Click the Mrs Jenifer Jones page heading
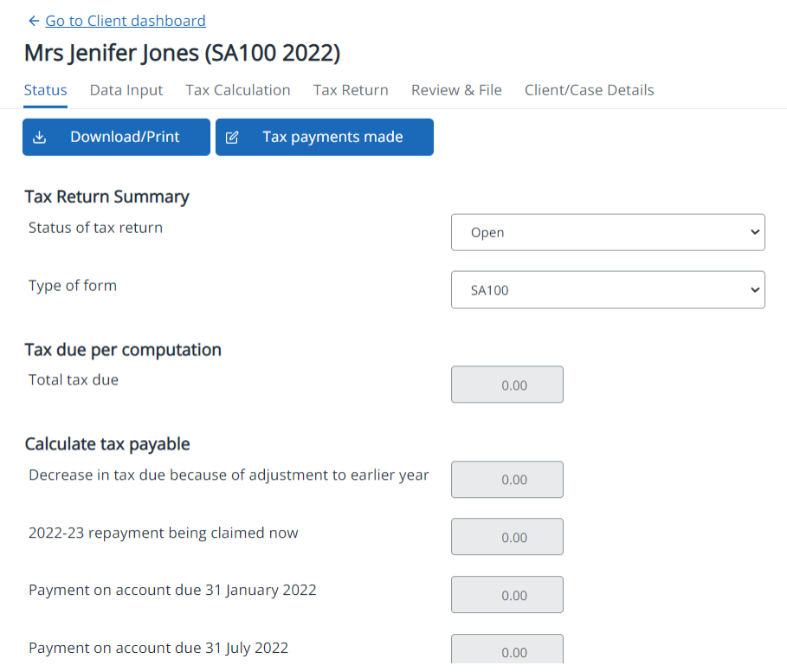Image resolution: width=787 pixels, height=672 pixels. (x=182, y=54)
